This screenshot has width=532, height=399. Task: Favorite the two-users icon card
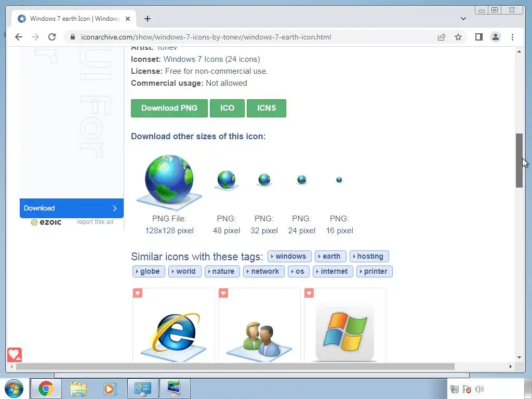tap(223, 293)
